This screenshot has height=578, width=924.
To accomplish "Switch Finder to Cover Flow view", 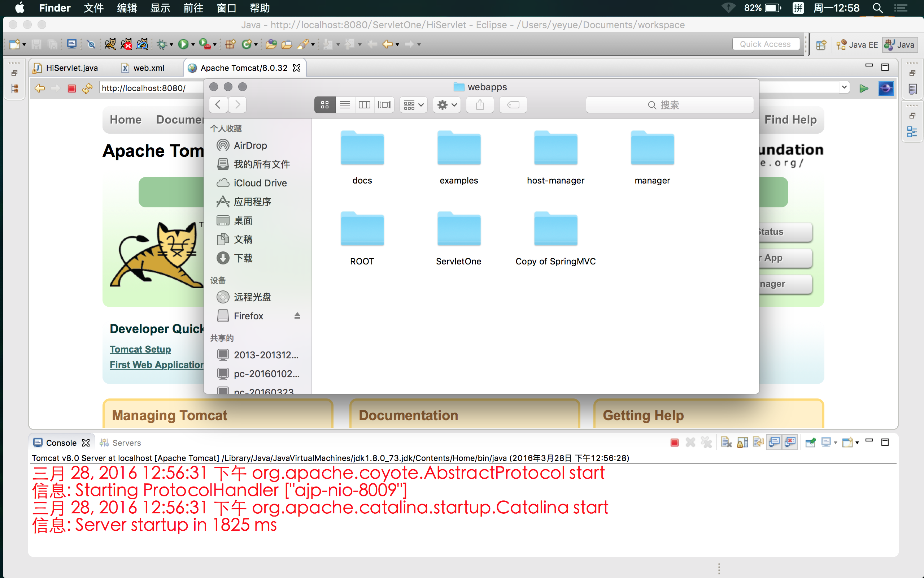I will [x=384, y=105].
